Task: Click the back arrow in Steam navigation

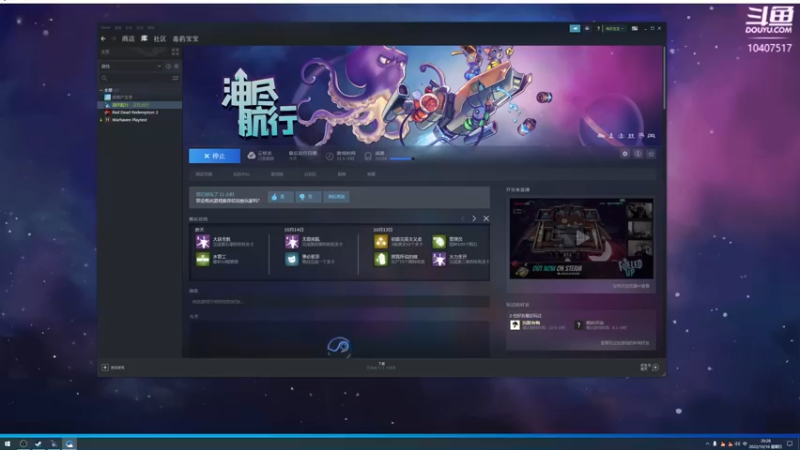Action: pos(103,39)
